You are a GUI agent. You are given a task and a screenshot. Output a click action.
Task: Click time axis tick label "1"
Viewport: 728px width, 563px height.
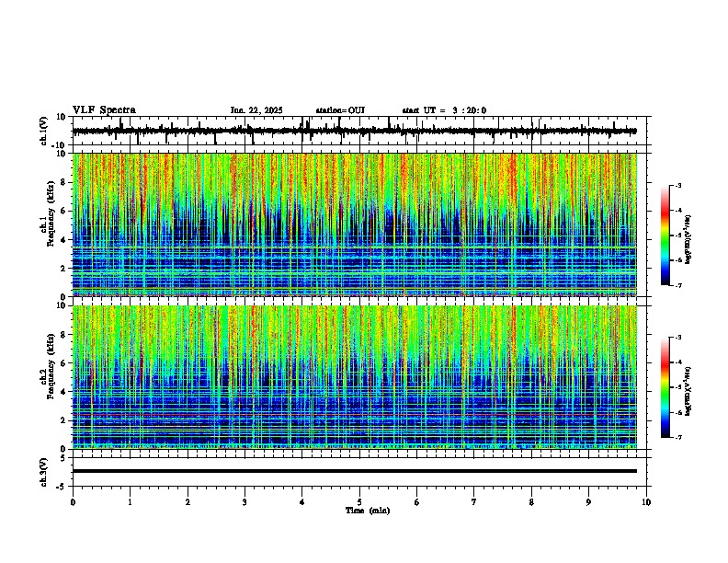coord(131,502)
